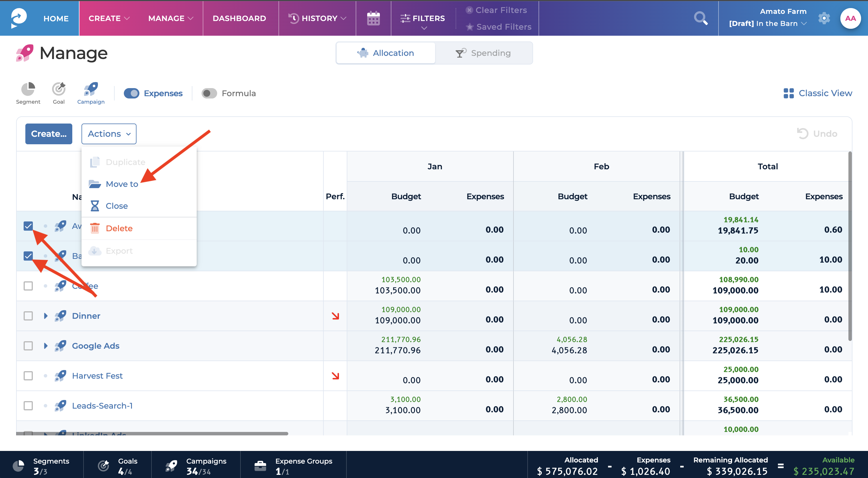Click the Segments pie icon in the footer
Image resolution: width=868 pixels, height=478 pixels.
point(18,466)
